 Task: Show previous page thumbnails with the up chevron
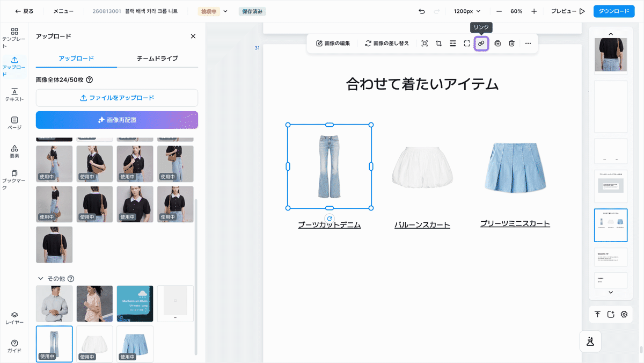tap(611, 34)
